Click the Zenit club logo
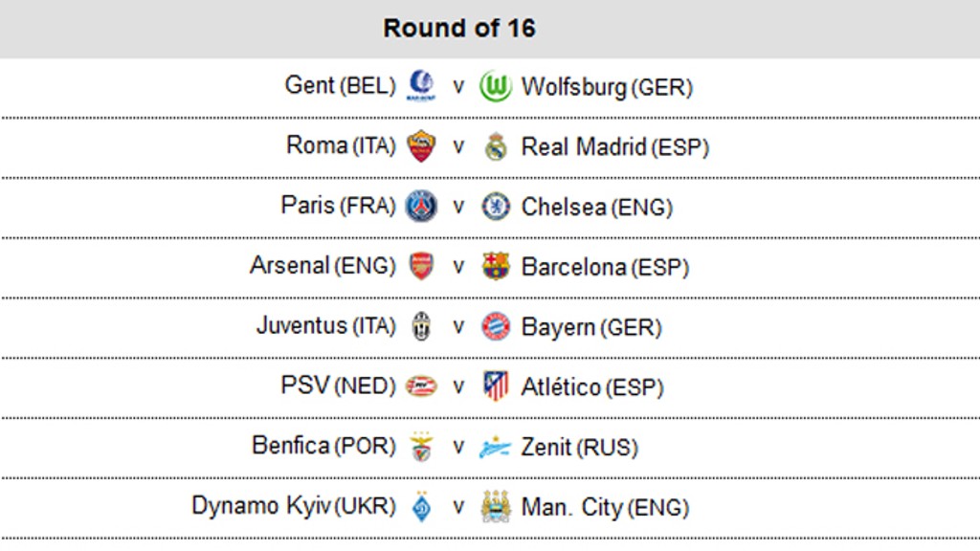This screenshot has height=551, width=980. pyautogui.click(x=496, y=447)
